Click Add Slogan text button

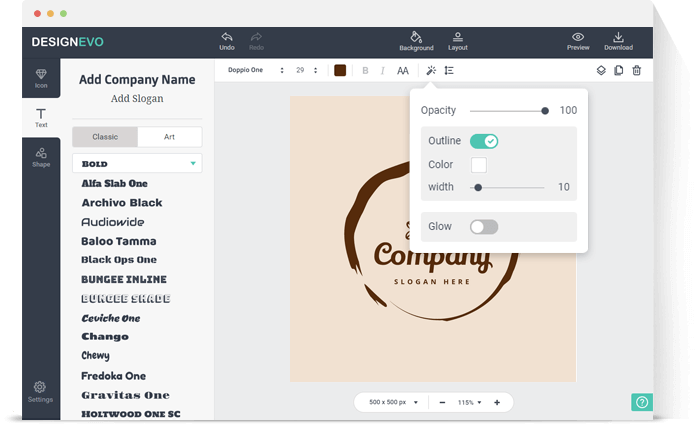click(137, 99)
